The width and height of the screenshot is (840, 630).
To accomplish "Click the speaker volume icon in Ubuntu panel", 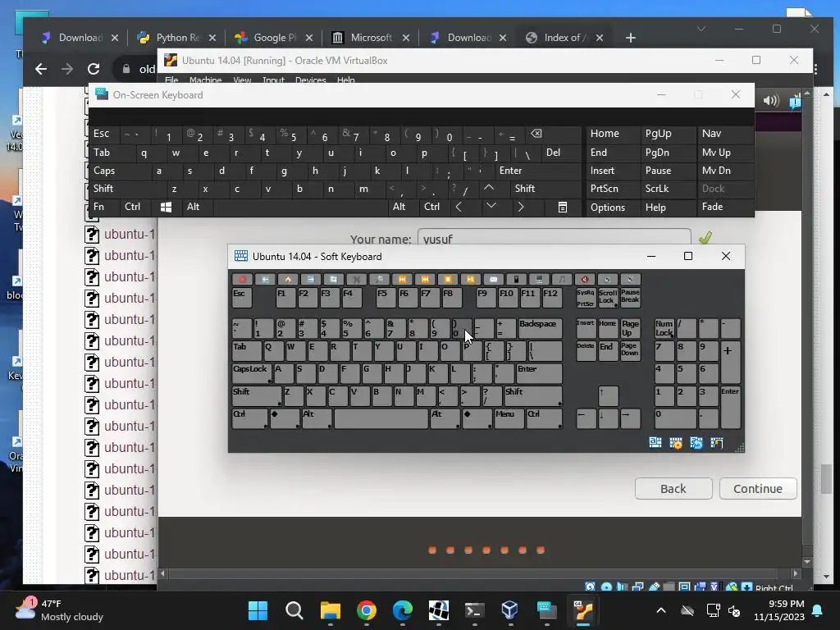I will (771, 100).
